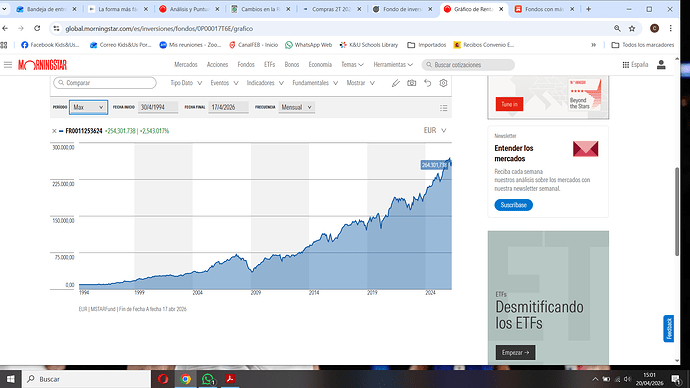690x388 pixels.
Task: Launch Opera from the taskbar
Action: (x=163, y=379)
